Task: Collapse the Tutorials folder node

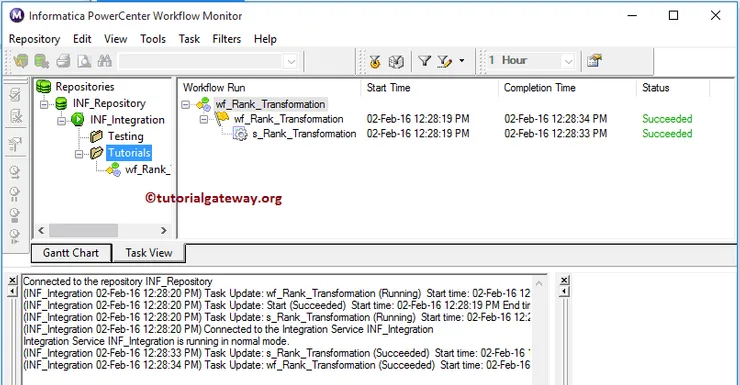Action: pyautogui.click(x=79, y=154)
